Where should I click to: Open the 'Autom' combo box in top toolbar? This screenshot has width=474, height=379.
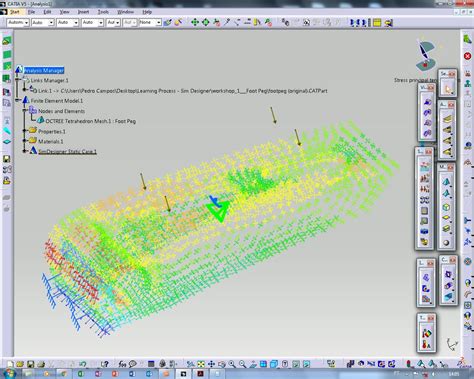point(18,23)
